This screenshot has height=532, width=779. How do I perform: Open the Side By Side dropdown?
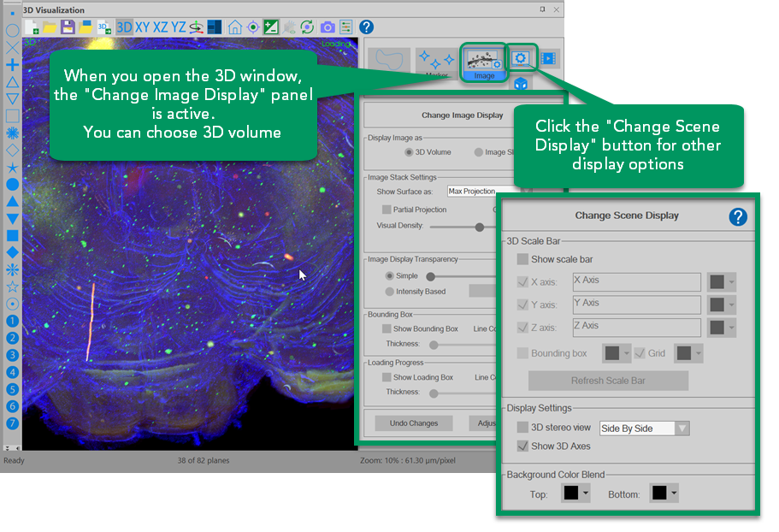[x=645, y=429]
